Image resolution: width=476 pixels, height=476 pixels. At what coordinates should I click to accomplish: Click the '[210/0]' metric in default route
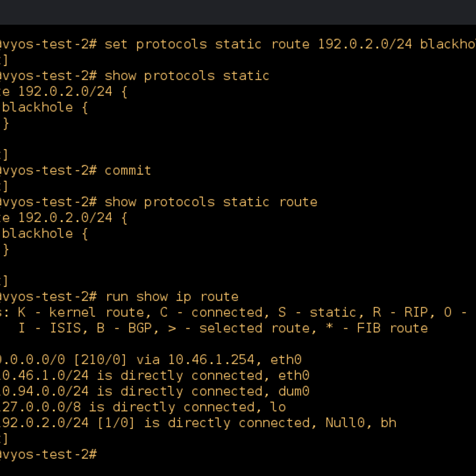coord(100,360)
